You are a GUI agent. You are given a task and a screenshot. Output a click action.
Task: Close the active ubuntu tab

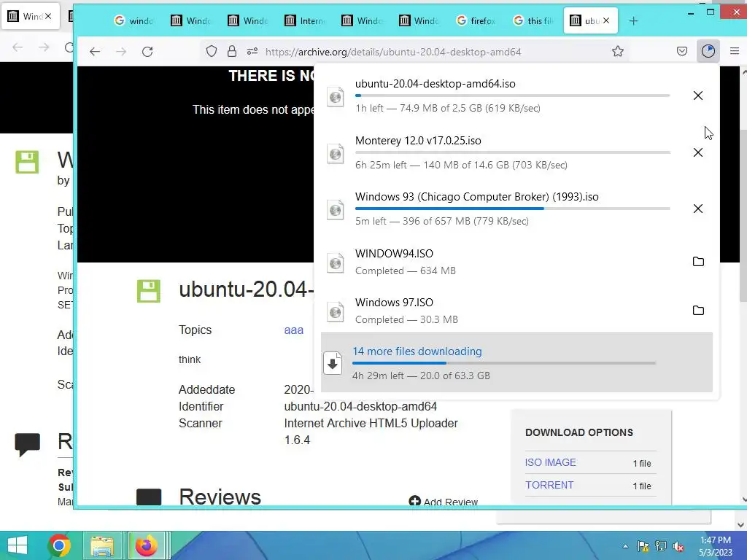[x=606, y=20]
